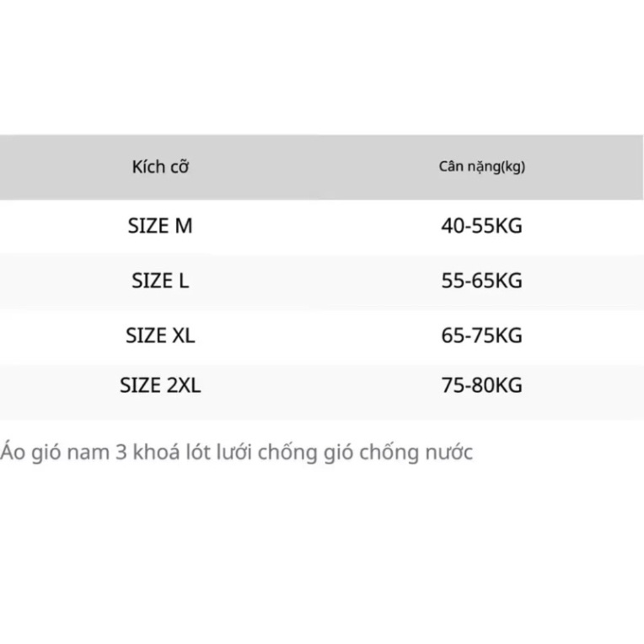The height and width of the screenshot is (644, 644).
Task: Choose the SIZE XL cell
Action: 160,335
